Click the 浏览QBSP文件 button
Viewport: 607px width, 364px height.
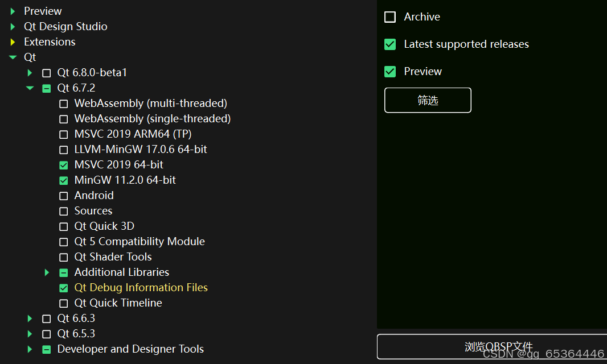click(492, 346)
